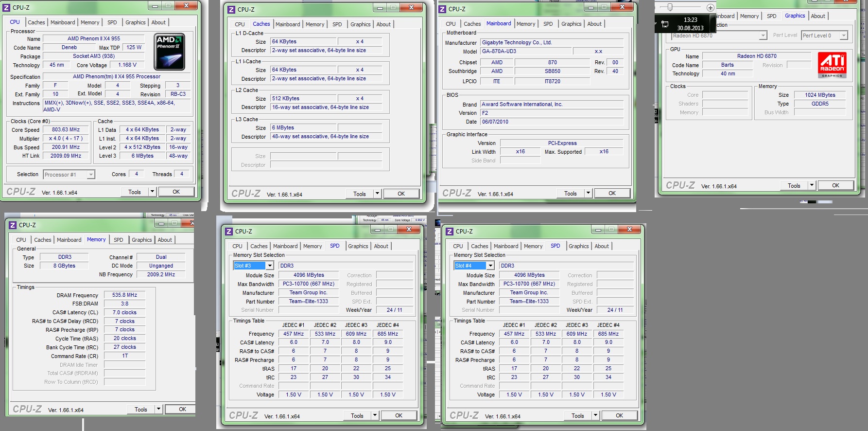Open the Graphics tab in the Memory-tab window
This screenshot has height=431, width=868.
[142, 240]
